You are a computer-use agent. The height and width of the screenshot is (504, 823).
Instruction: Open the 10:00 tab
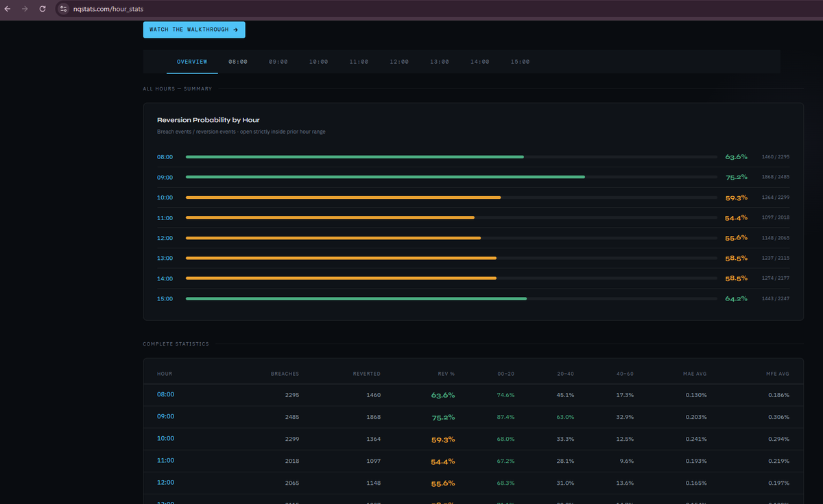319,62
